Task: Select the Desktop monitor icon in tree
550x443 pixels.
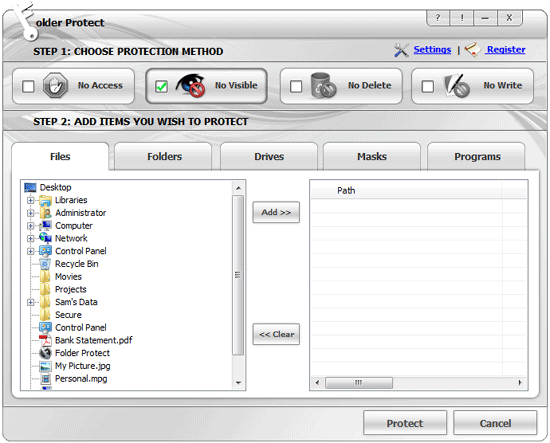Action: point(30,187)
